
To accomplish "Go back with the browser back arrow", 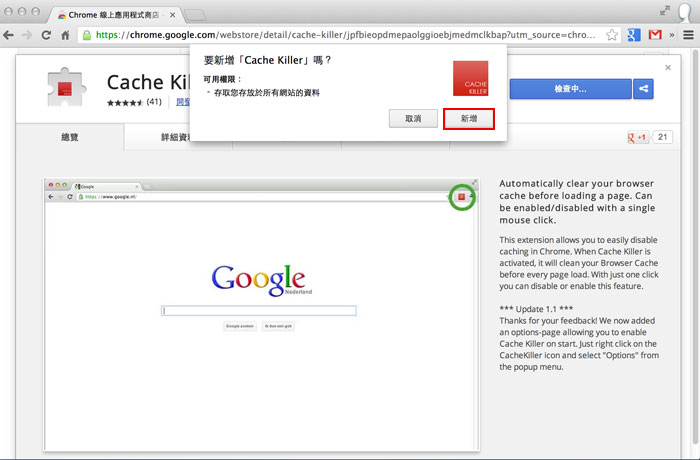I will tap(8, 35).
